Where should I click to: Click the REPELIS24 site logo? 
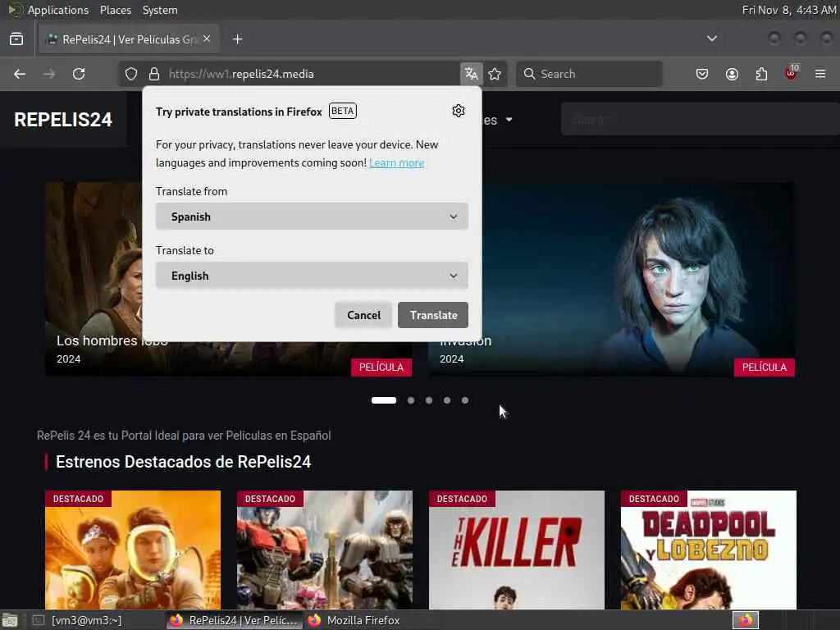point(63,120)
